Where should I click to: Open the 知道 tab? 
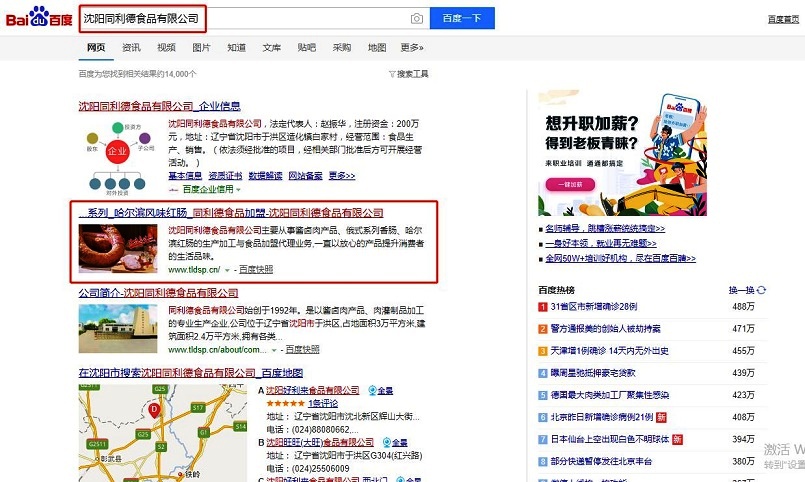[236, 47]
